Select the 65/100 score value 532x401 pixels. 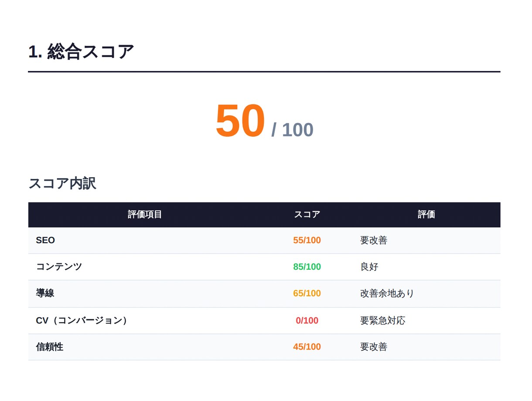307,294
